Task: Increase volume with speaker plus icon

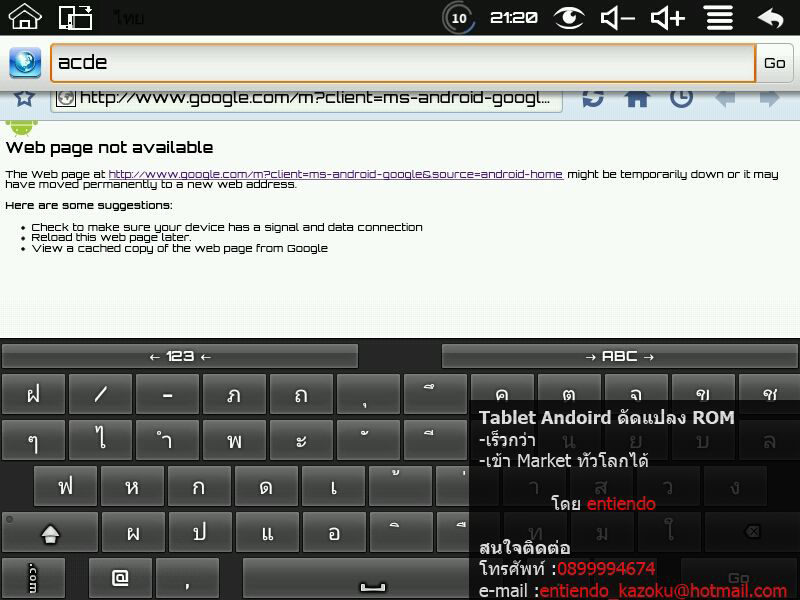Action: pyautogui.click(x=668, y=17)
